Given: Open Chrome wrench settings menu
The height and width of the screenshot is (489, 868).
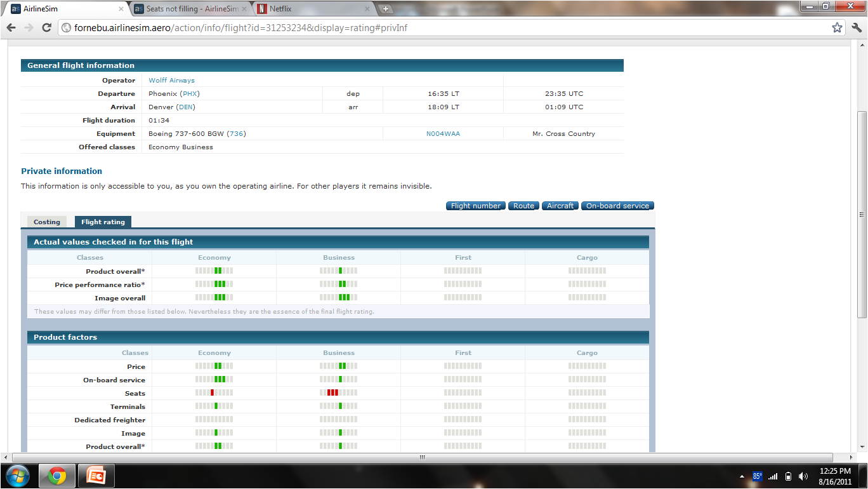Looking at the screenshot, I should pos(856,28).
